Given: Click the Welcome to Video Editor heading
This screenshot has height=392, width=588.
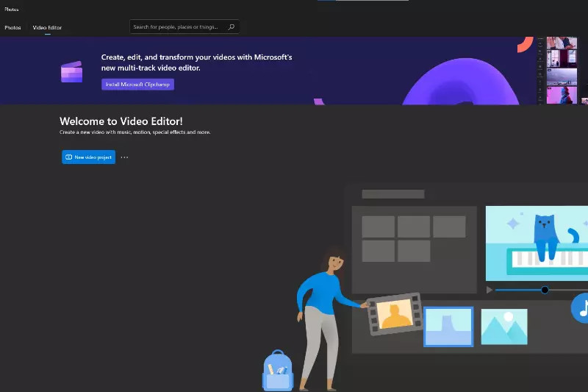Looking at the screenshot, I should [x=121, y=121].
